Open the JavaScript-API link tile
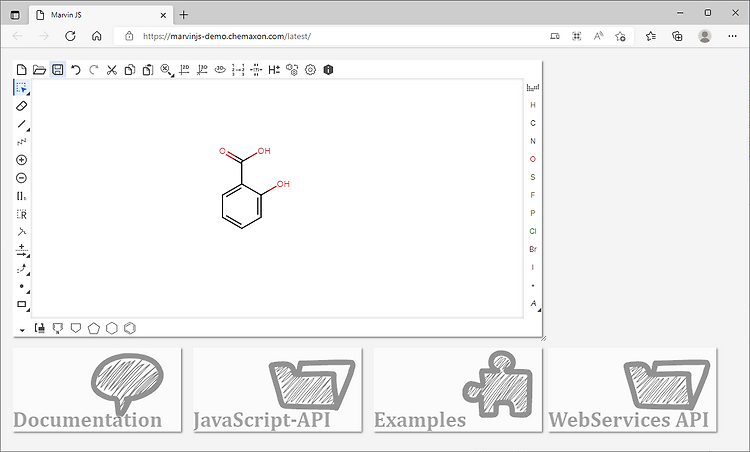The width and height of the screenshot is (750, 452). 277,390
